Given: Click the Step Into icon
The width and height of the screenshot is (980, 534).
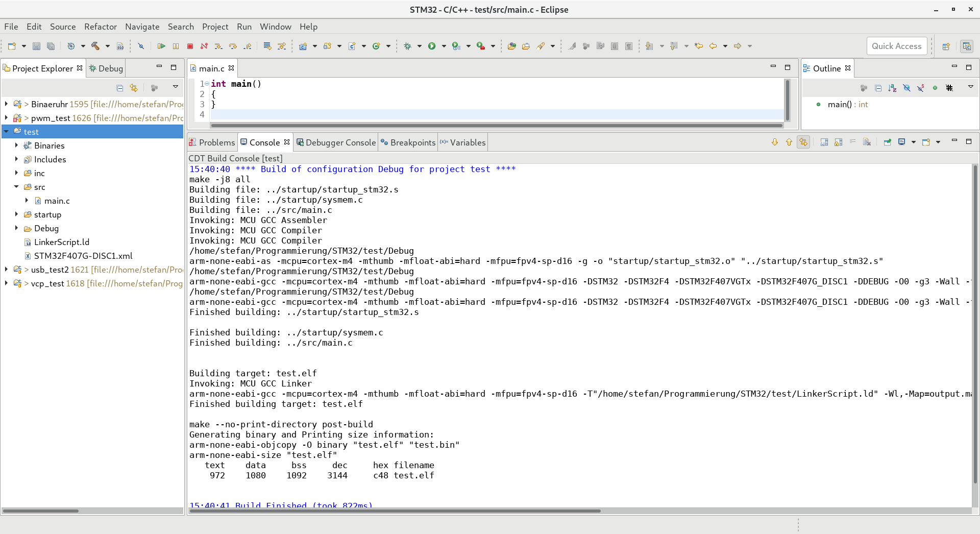Looking at the screenshot, I should tap(218, 46).
